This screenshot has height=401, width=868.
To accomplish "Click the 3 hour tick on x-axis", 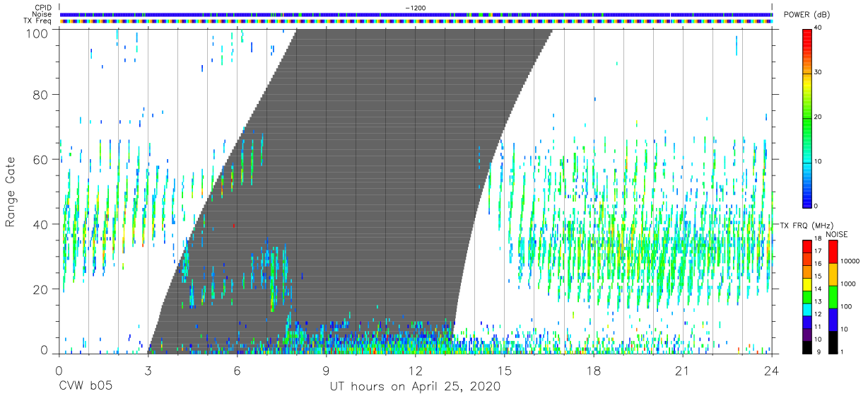I will 148,371.
